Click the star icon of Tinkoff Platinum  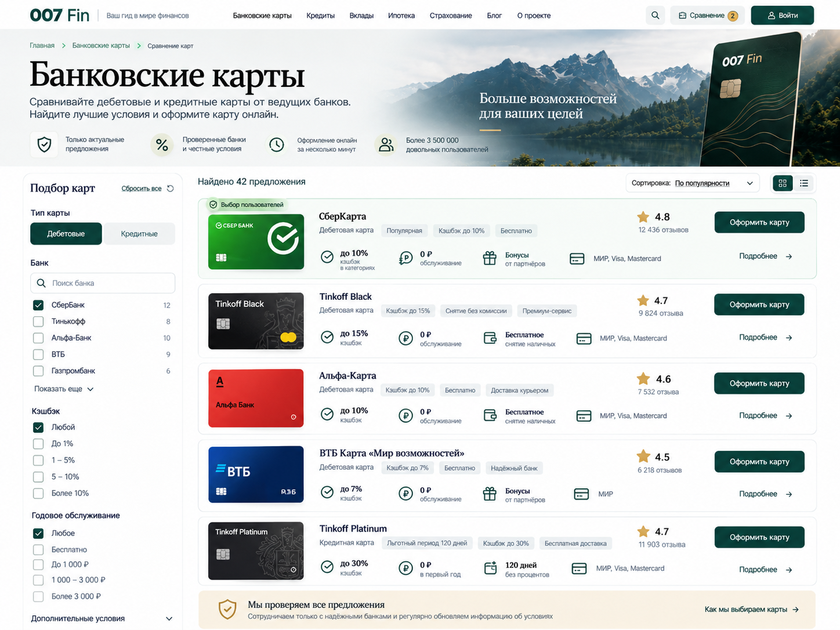[643, 531]
